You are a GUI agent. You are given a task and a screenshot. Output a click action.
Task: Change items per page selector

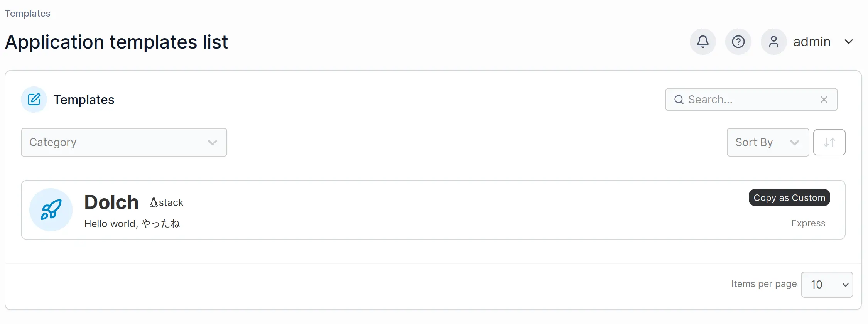click(x=827, y=285)
